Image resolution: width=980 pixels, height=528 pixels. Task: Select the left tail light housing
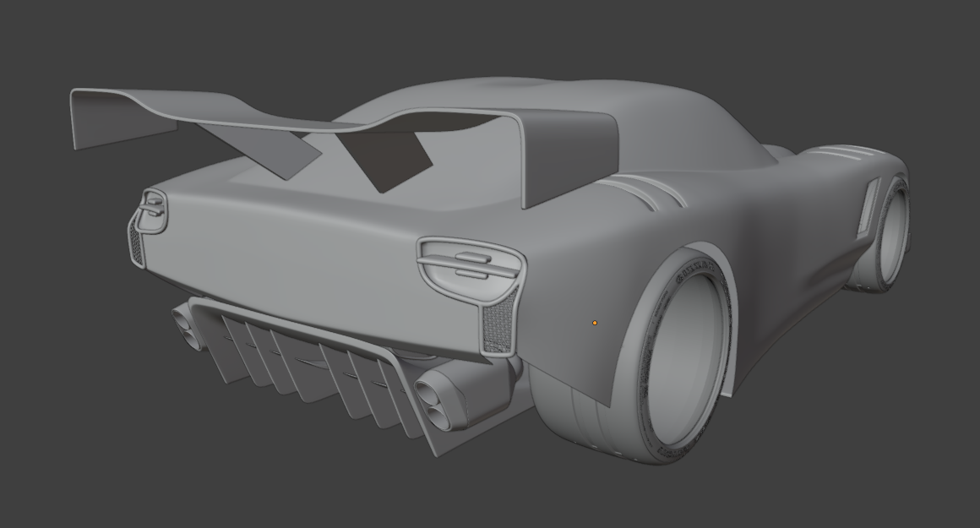coord(153,210)
